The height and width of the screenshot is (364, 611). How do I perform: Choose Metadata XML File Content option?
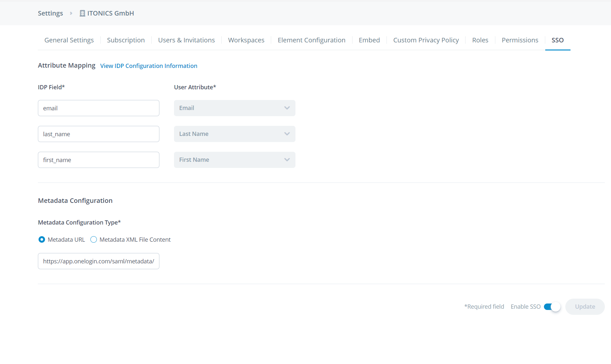tap(93, 239)
